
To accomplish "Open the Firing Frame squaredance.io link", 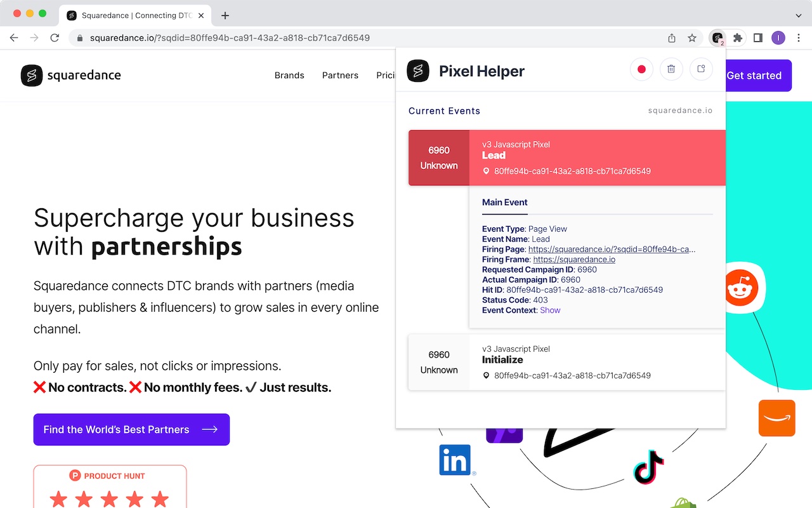I will point(573,260).
